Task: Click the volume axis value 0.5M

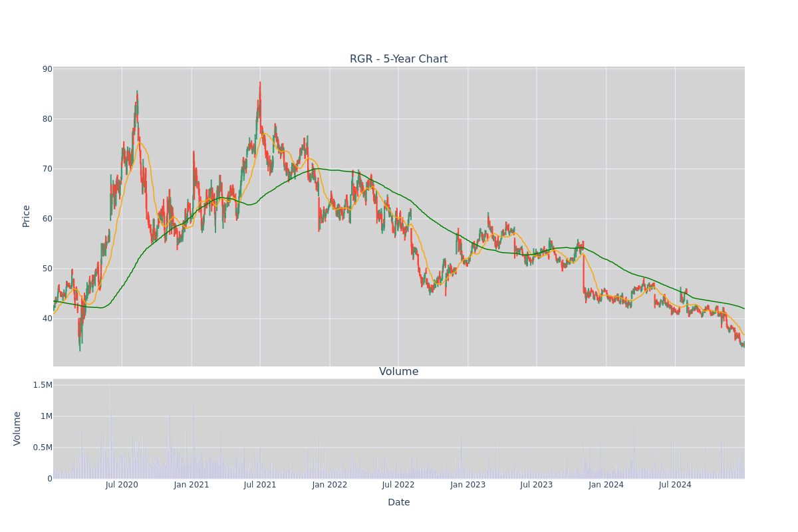Action: [43, 448]
